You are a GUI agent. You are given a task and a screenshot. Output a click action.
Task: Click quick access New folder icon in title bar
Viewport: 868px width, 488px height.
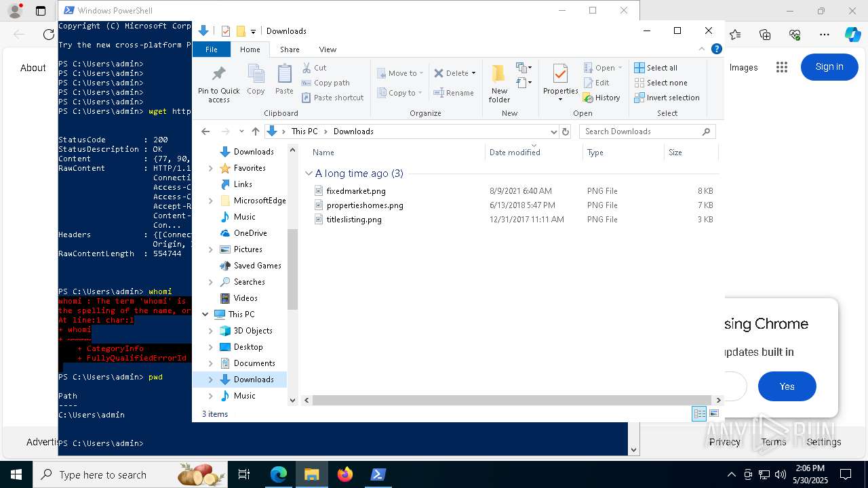241,31
